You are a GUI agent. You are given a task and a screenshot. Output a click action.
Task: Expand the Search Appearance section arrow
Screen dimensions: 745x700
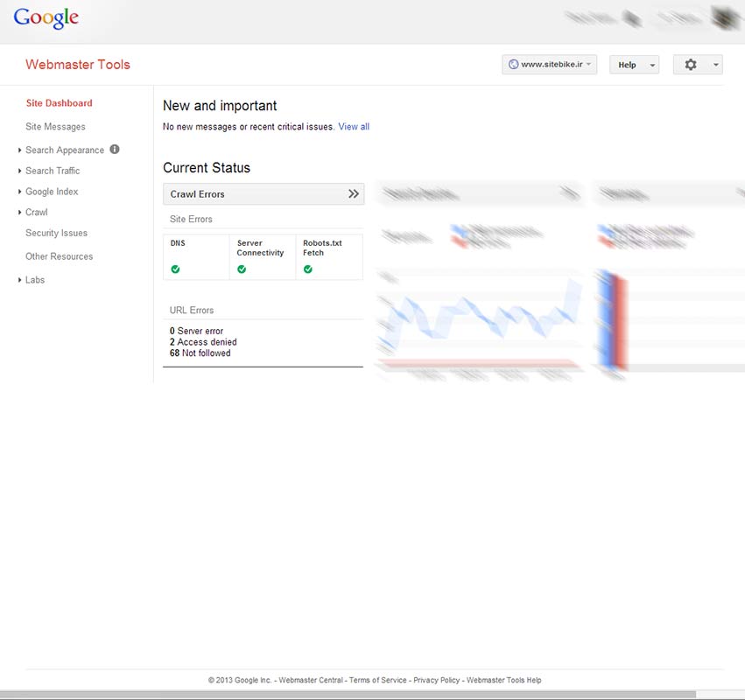coord(19,150)
